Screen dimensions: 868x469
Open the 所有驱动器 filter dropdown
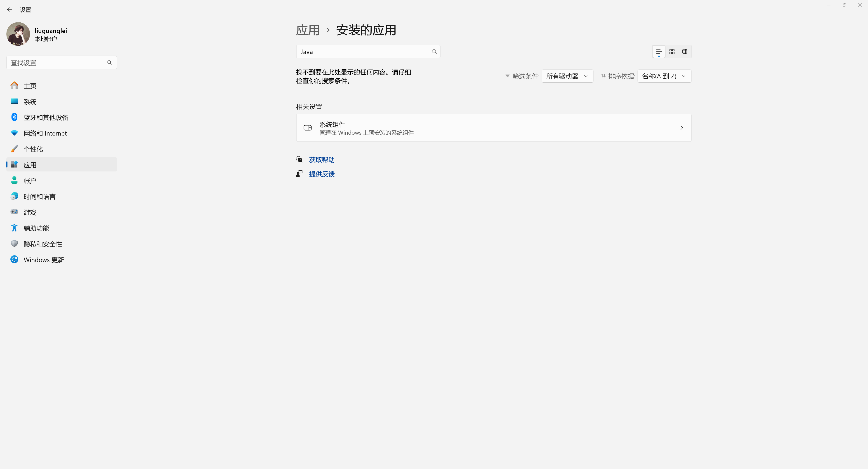(x=567, y=76)
